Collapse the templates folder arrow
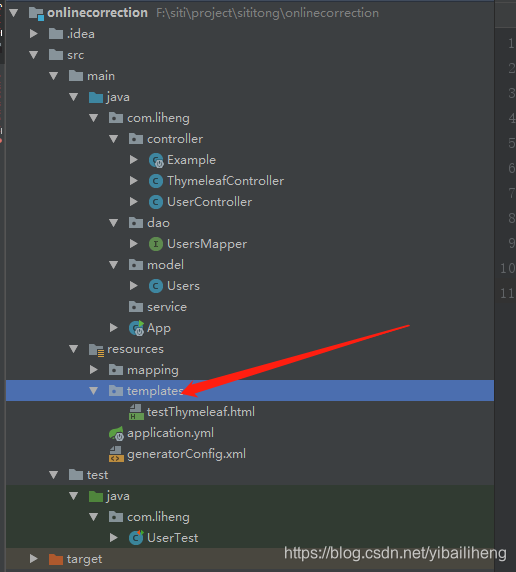Viewport: 516px width, 572px height. (x=93, y=391)
